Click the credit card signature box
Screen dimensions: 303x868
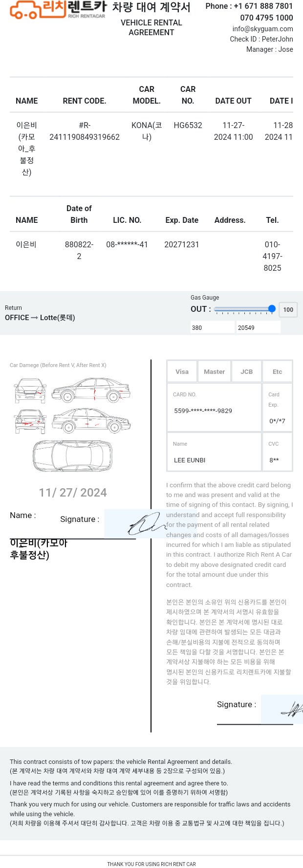coord(282,709)
